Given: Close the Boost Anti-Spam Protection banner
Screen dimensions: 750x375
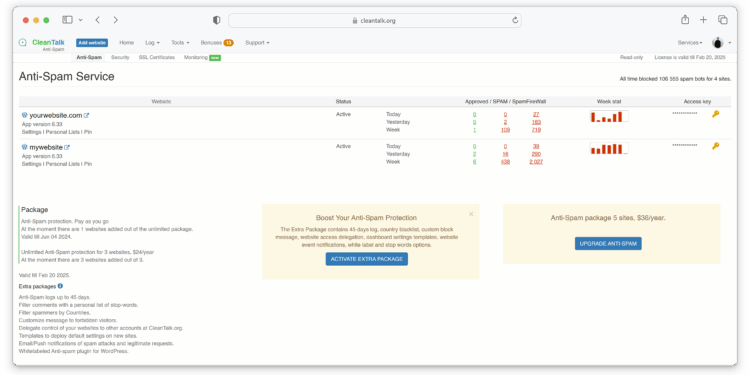Looking at the screenshot, I should pos(471,214).
